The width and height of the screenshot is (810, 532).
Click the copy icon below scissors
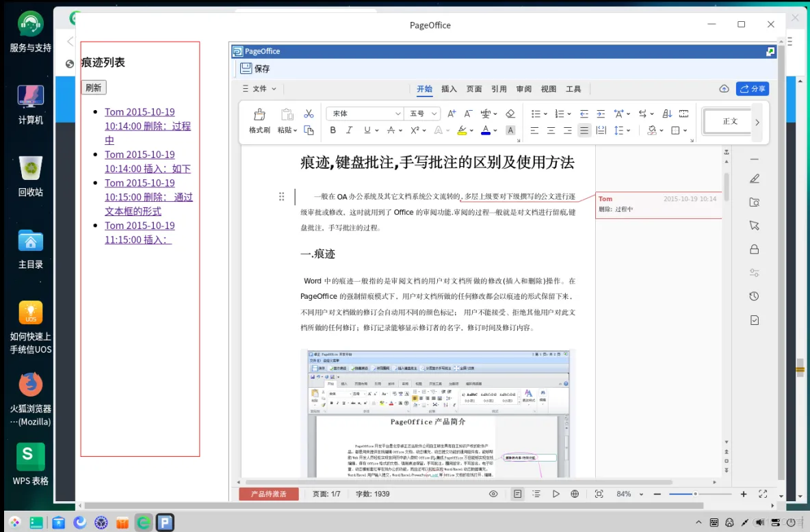coord(309,130)
